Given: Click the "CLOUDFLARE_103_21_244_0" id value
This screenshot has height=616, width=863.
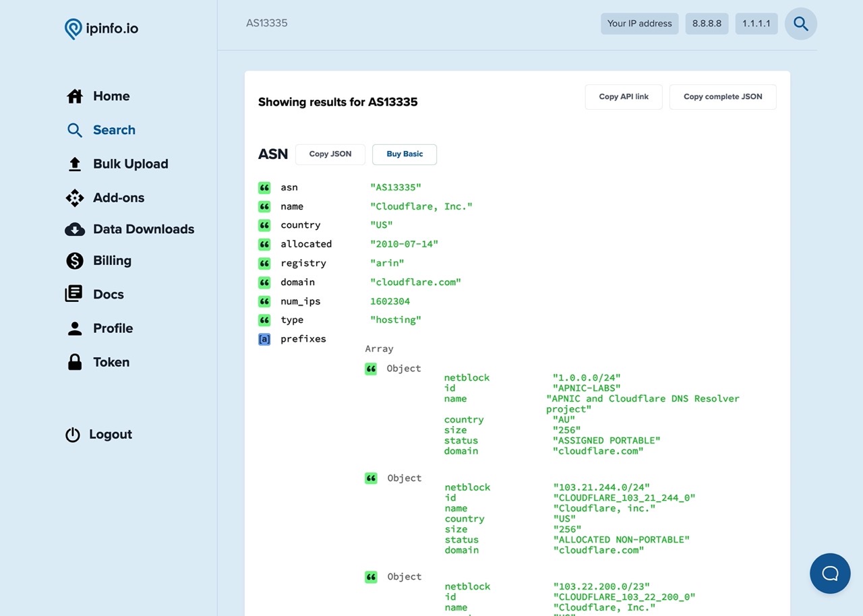Looking at the screenshot, I should [624, 498].
